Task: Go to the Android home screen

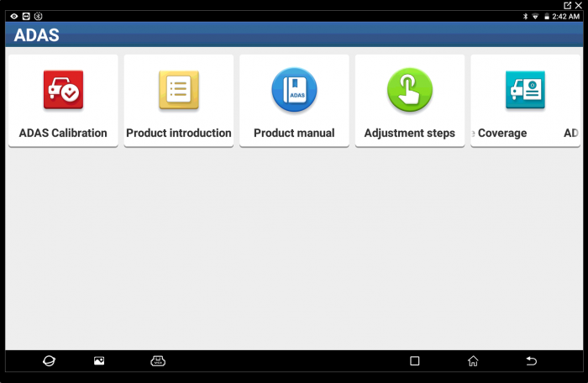Action: click(473, 361)
